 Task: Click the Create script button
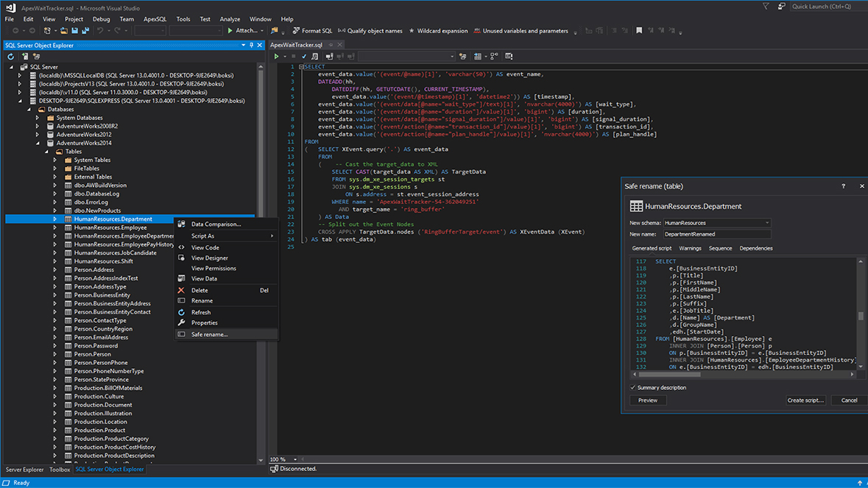click(x=805, y=400)
